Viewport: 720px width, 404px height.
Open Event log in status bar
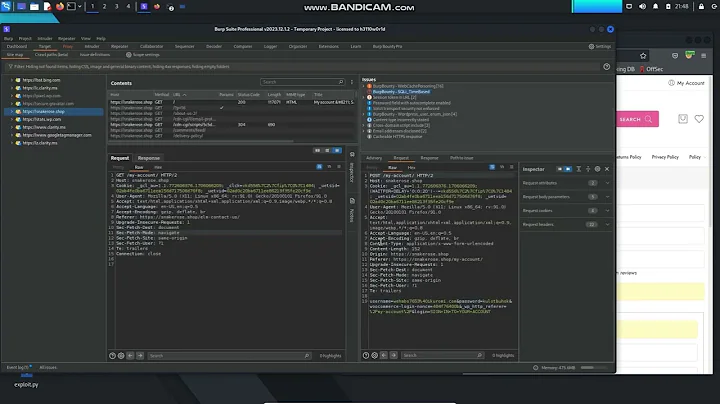click(x=18, y=368)
